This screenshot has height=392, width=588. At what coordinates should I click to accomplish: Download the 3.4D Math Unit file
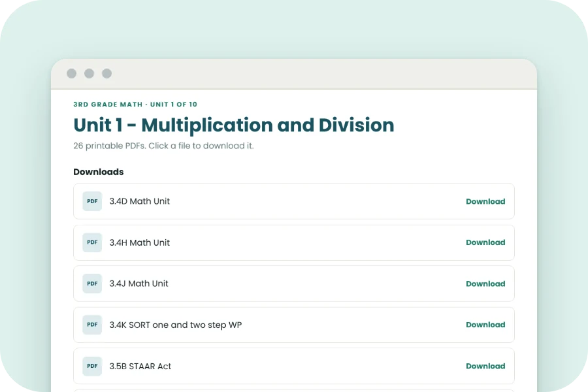click(x=485, y=201)
